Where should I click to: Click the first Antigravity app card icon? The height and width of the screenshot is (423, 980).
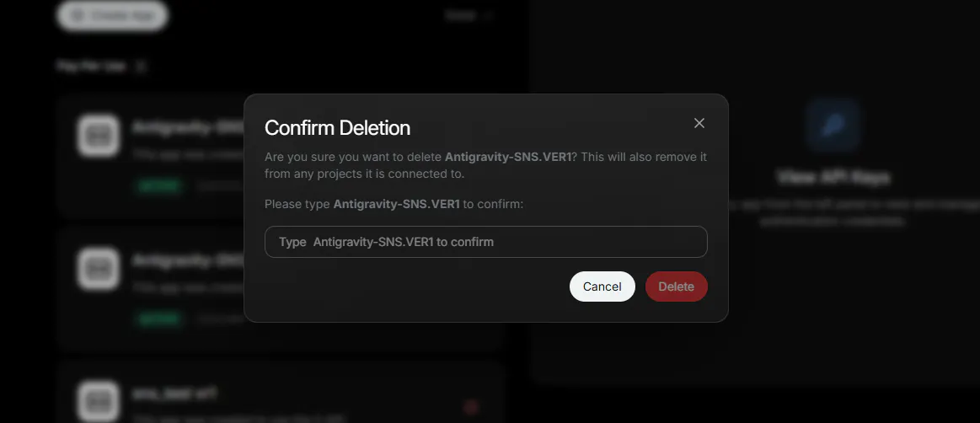[98, 135]
